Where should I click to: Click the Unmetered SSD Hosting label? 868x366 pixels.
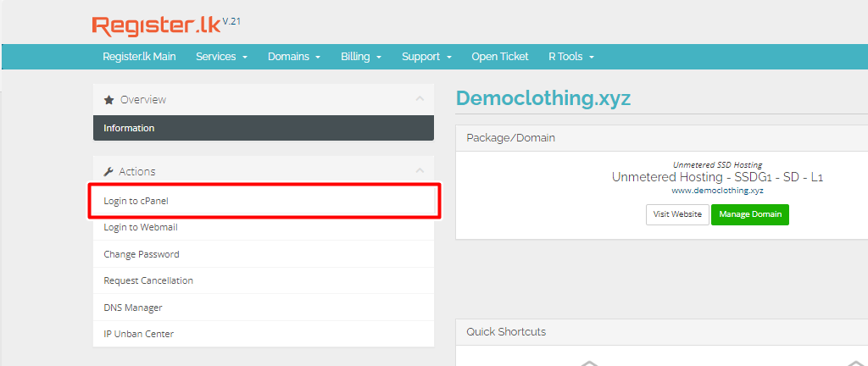coord(717,164)
